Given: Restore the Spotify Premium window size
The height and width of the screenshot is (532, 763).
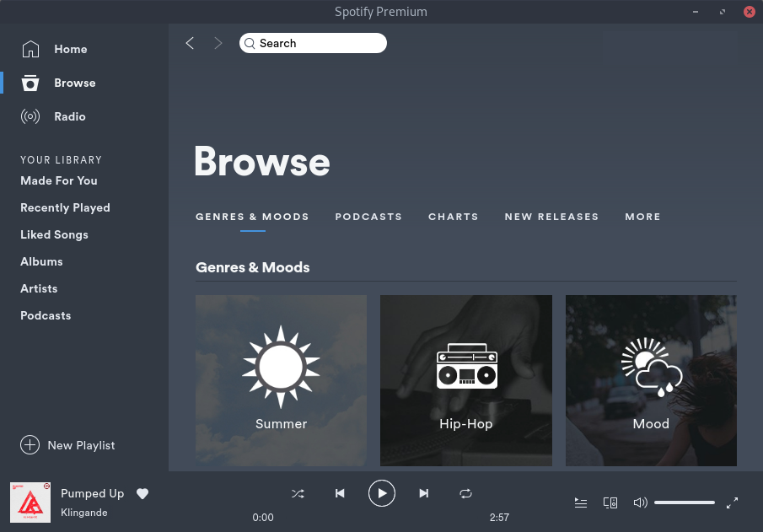Looking at the screenshot, I should [x=723, y=12].
